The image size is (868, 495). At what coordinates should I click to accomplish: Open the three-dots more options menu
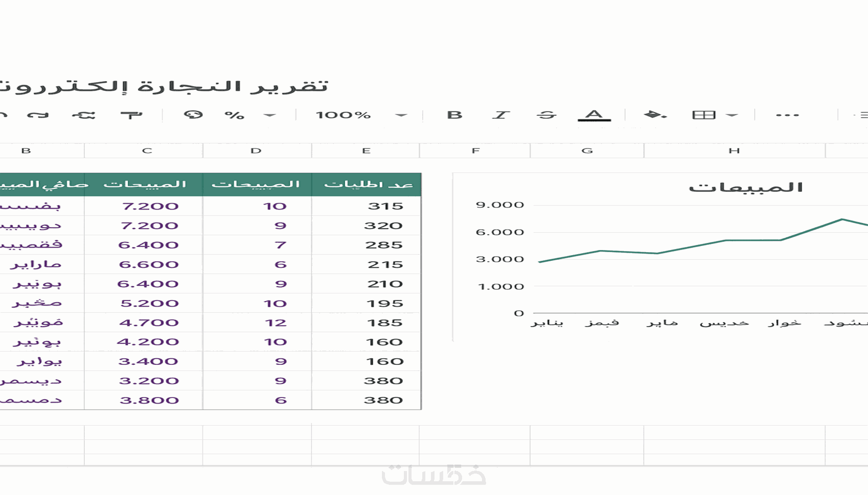point(787,115)
